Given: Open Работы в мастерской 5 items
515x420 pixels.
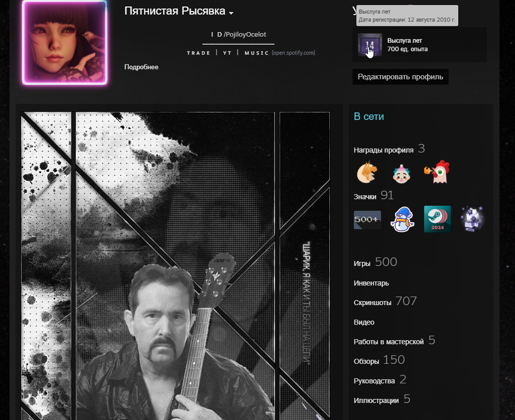Looking at the screenshot, I should [395, 341].
